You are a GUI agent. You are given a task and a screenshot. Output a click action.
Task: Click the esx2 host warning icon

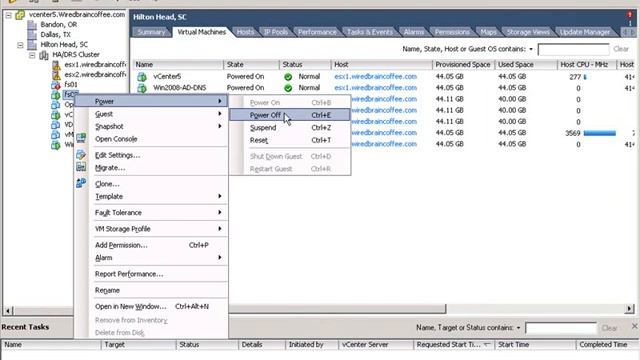tap(56, 75)
